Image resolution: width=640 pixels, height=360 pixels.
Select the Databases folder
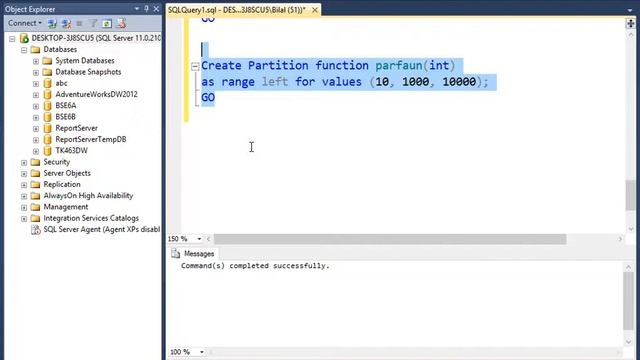pos(60,49)
